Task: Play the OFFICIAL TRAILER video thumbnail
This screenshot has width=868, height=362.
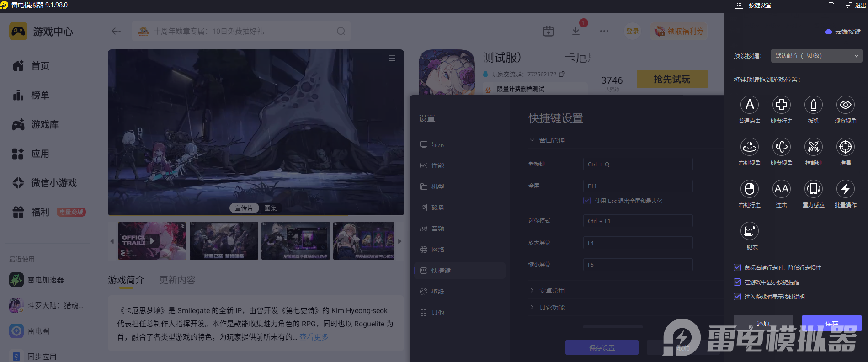Action: pos(152,241)
